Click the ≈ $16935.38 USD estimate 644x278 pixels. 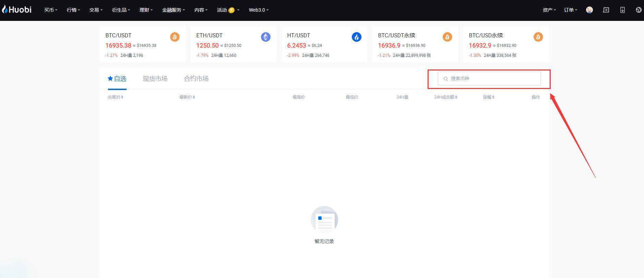tap(145, 46)
